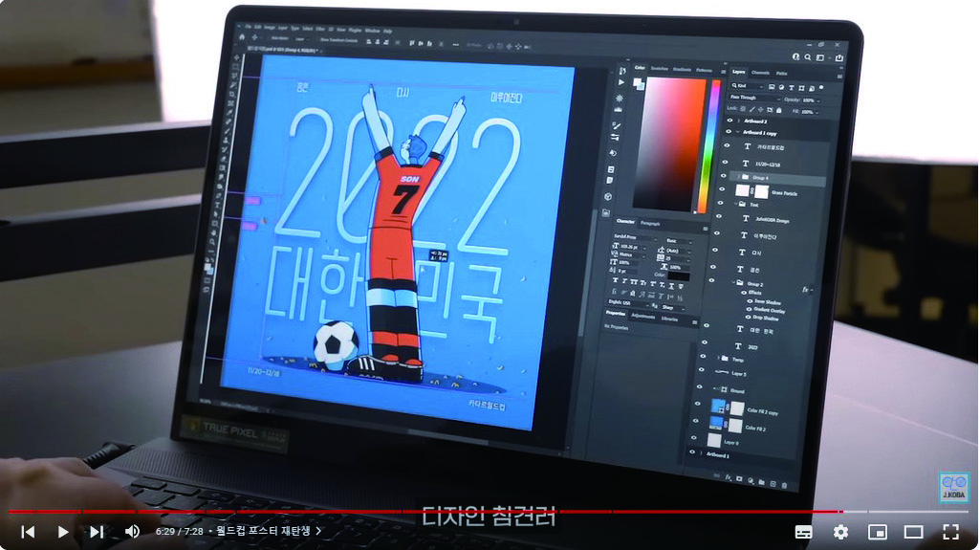This screenshot has height=550, width=980.
Task: Filter layers by pixel layer icon
Action: tap(772, 87)
